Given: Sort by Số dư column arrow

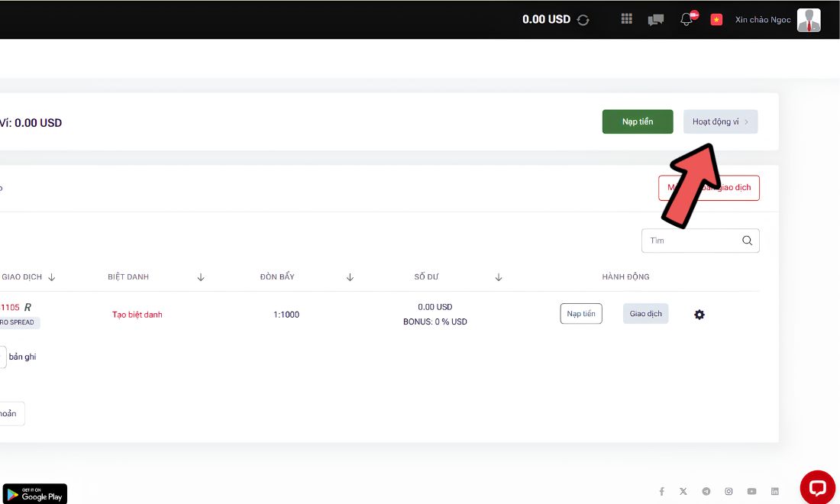Looking at the screenshot, I should pyautogui.click(x=498, y=277).
